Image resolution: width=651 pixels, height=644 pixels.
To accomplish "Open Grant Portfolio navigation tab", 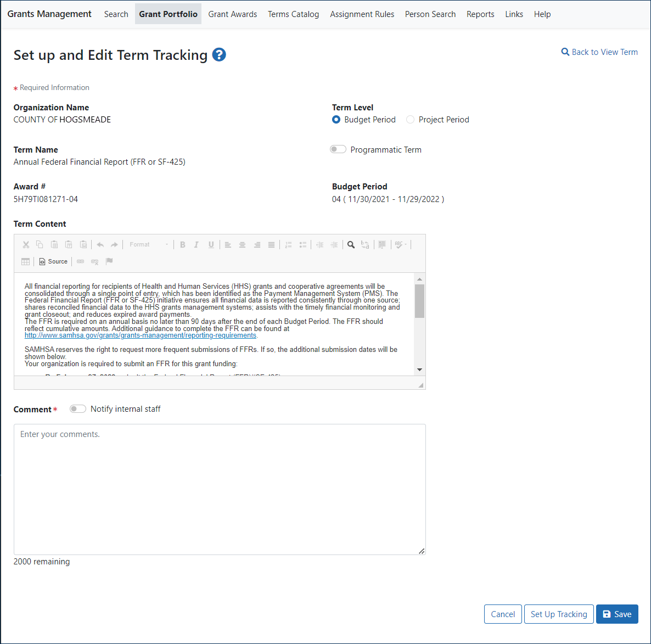I will click(x=168, y=14).
